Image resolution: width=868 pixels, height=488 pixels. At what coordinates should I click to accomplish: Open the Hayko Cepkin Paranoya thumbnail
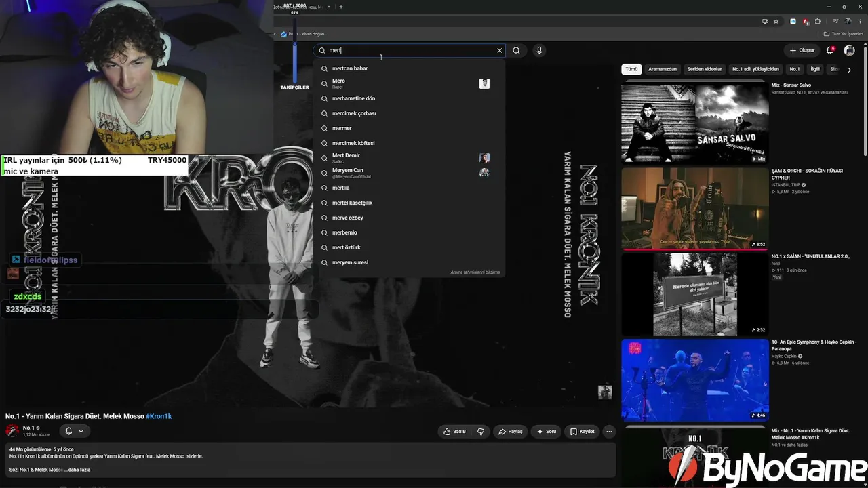(x=695, y=380)
